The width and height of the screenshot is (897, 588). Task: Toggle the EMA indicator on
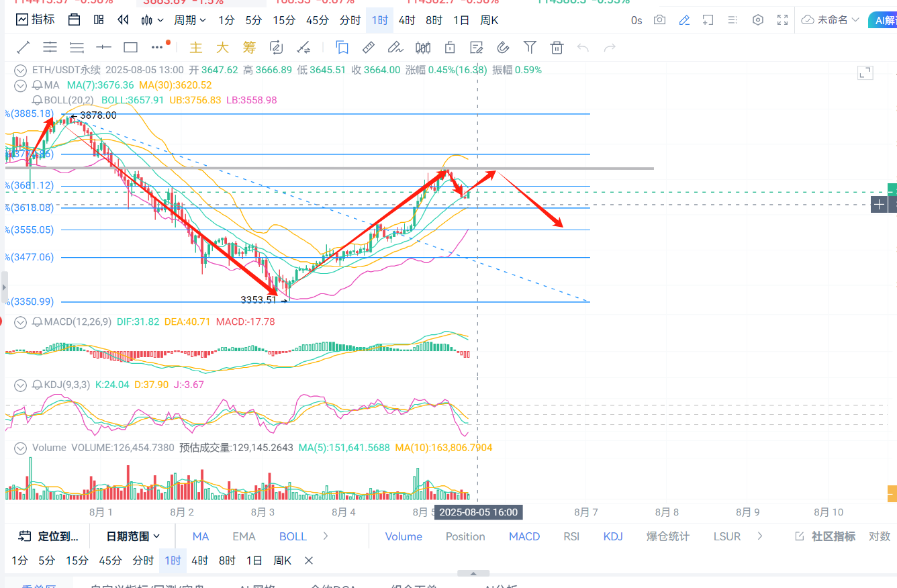[x=244, y=536]
